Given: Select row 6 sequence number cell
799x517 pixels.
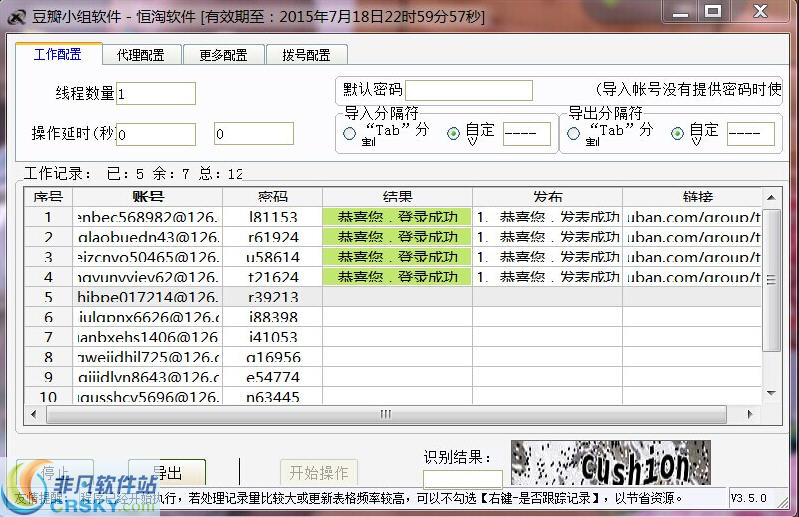Looking at the screenshot, I should (x=48, y=317).
